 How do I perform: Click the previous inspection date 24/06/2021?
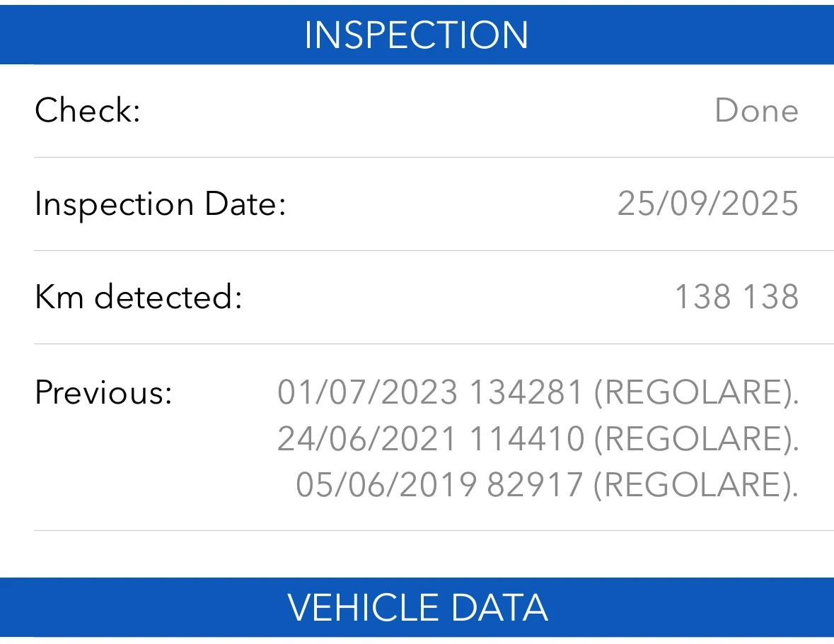pyautogui.click(x=367, y=439)
